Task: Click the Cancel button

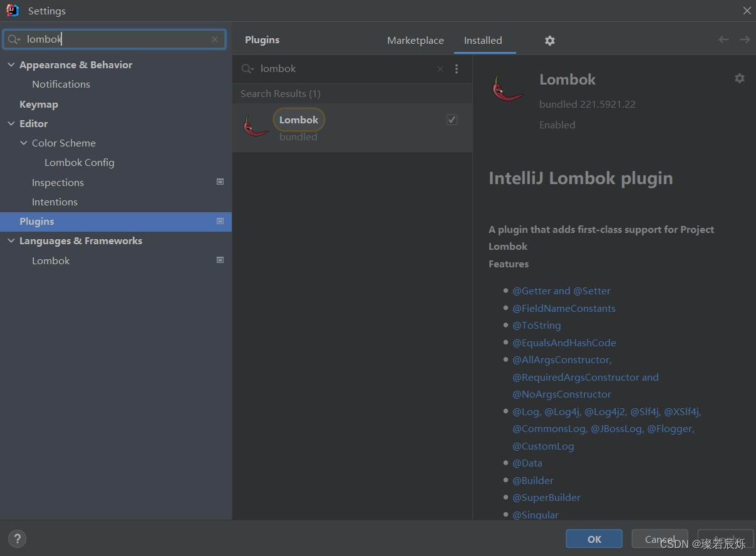Action: [660, 539]
